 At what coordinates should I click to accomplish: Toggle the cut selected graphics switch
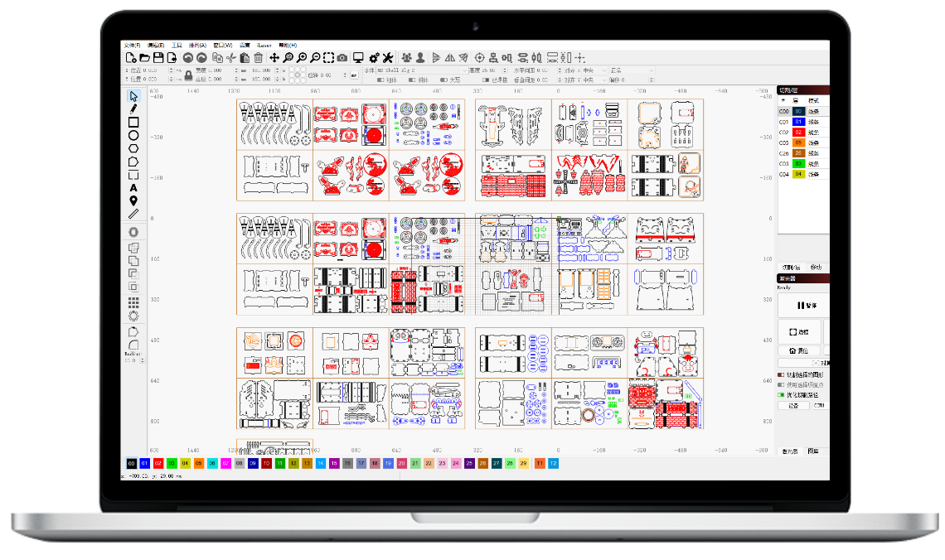tap(781, 375)
